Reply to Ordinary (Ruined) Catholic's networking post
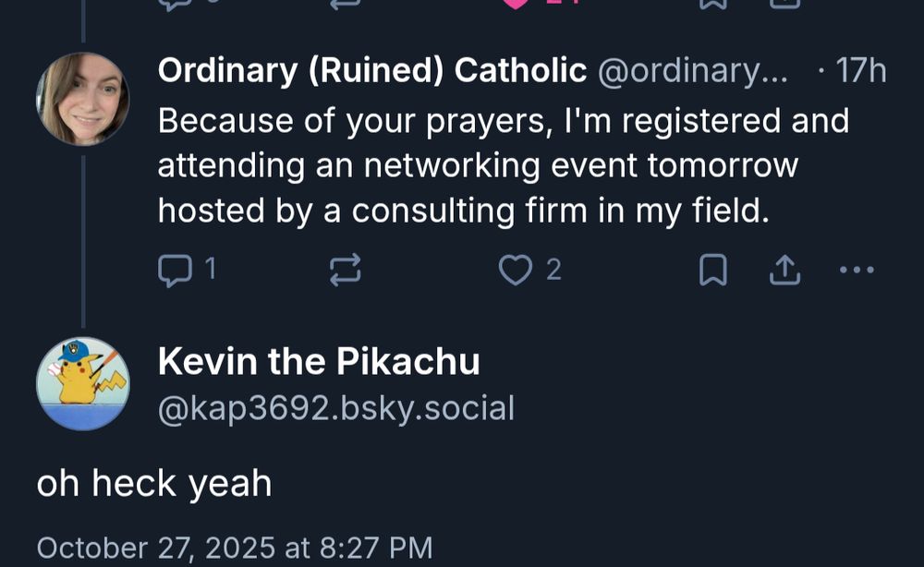Screen dimensions: 924x567 173,270
